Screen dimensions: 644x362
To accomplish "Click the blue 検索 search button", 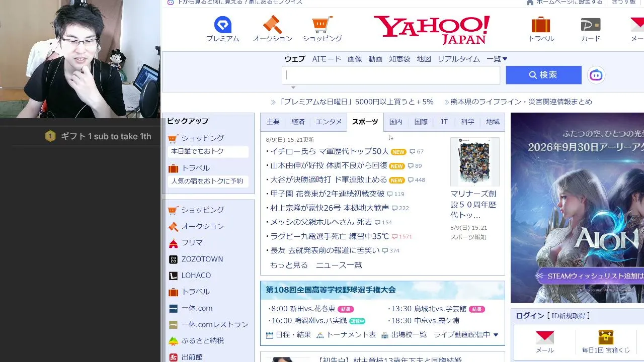I will (543, 75).
